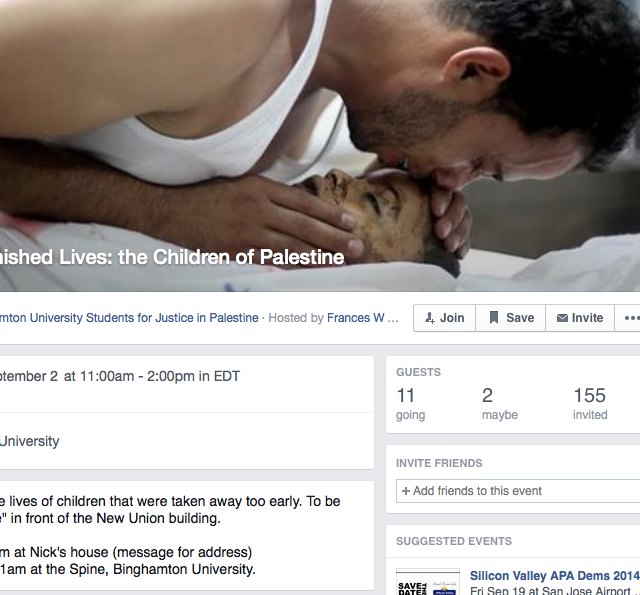Screen dimensions: 640x595
Task: View the 11 going guests list
Action: [x=410, y=403]
